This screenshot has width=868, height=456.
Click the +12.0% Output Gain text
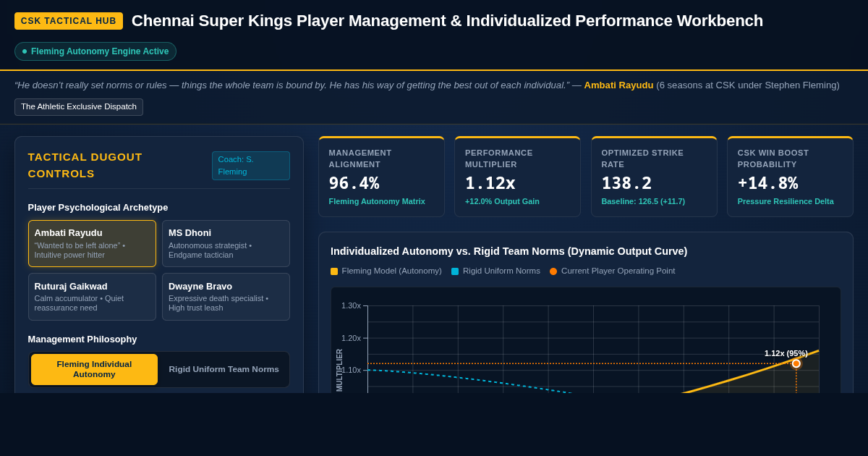(x=502, y=201)
